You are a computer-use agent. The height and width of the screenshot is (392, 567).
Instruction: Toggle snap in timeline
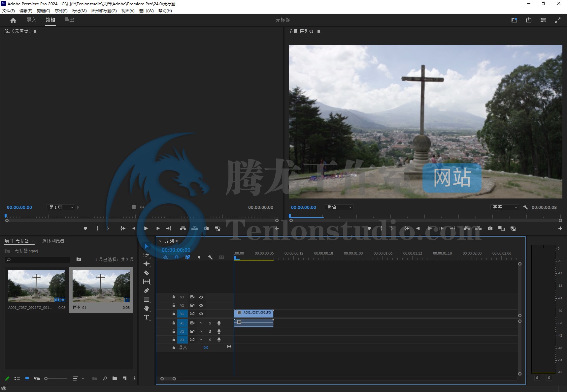[177, 257]
